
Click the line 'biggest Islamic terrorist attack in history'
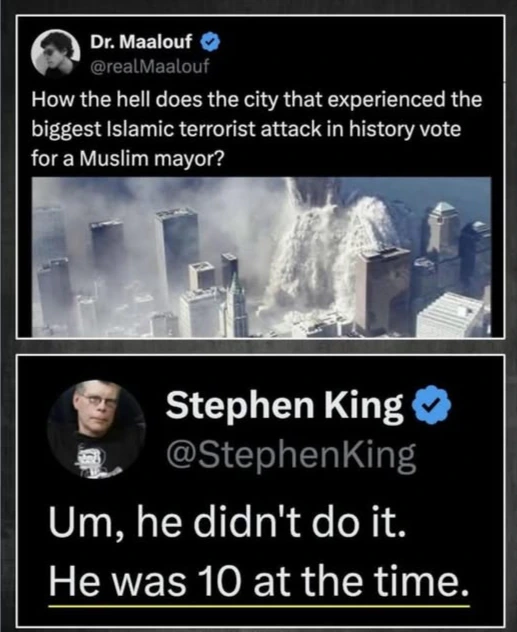click(x=246, y=129)
